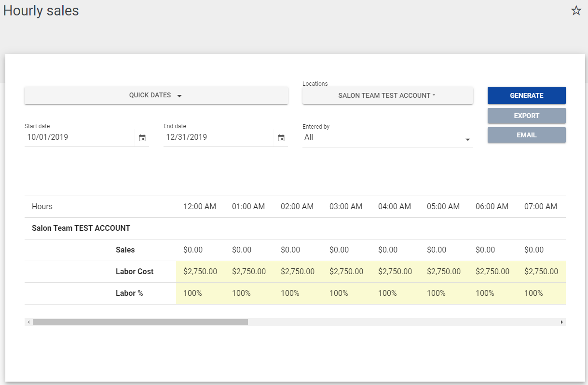Click the Salon Team TEST ACCOUNT row

coord(81,228)
